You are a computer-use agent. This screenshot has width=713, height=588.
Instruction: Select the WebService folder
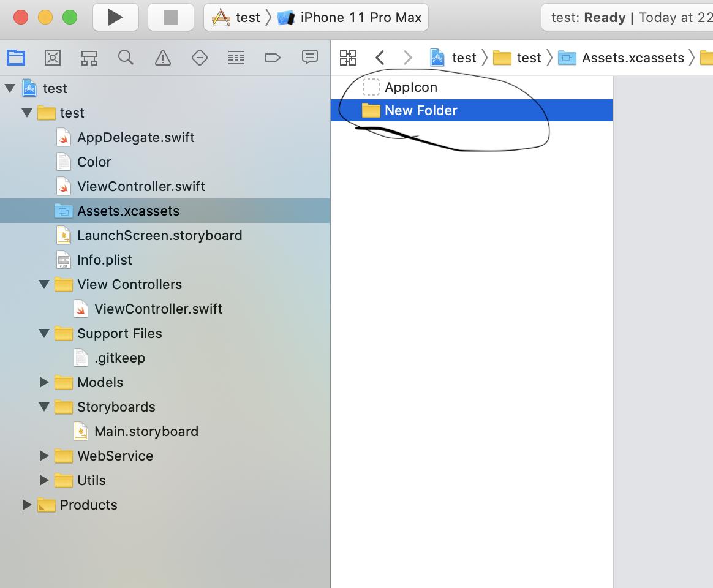[165, 456]
